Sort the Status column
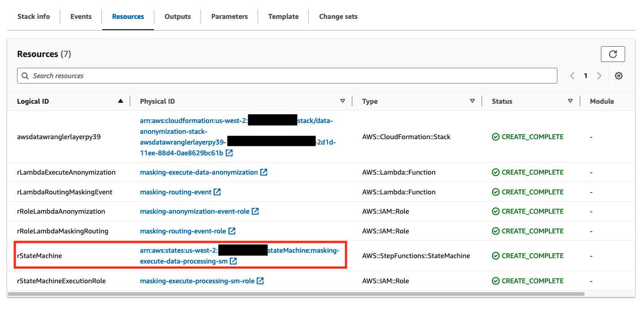644x312 pixels. tap(570, 101)
